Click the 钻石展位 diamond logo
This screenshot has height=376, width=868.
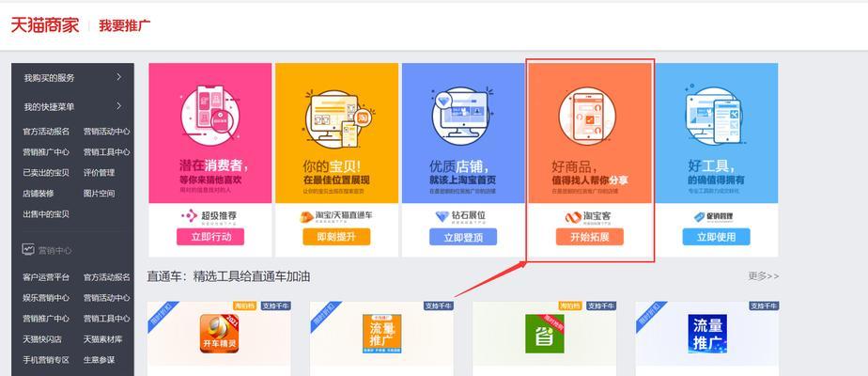point(461,216)
